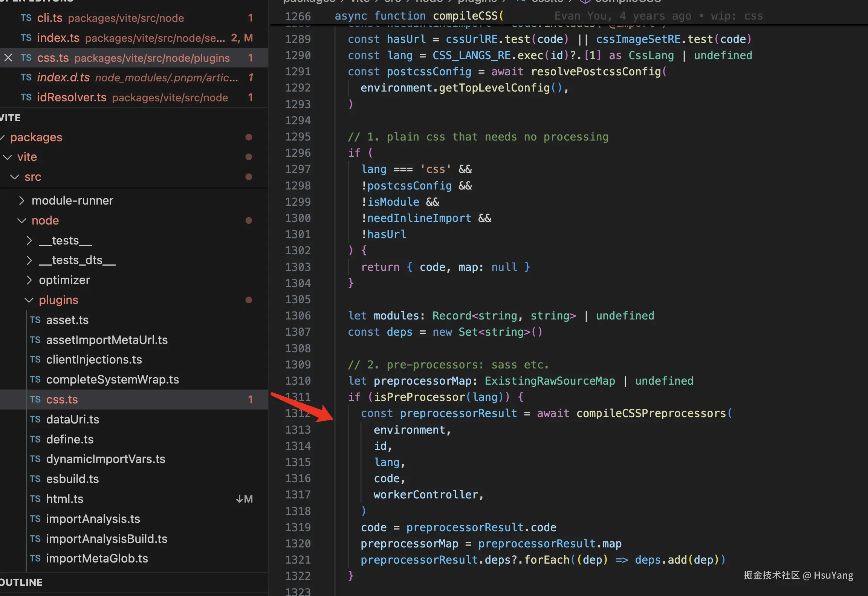Click TS file icon beside esbuild.ts
Image resolution: width=868 pixels, height=596 pixels.
pos(35,479)
